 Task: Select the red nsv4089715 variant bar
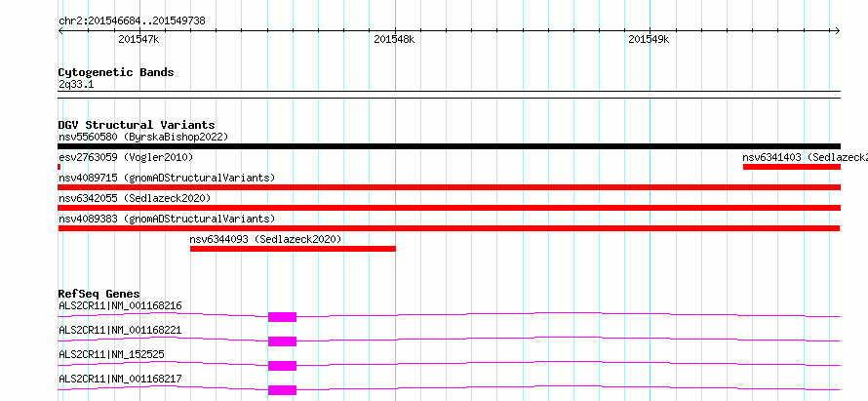[x=449, y=187]
